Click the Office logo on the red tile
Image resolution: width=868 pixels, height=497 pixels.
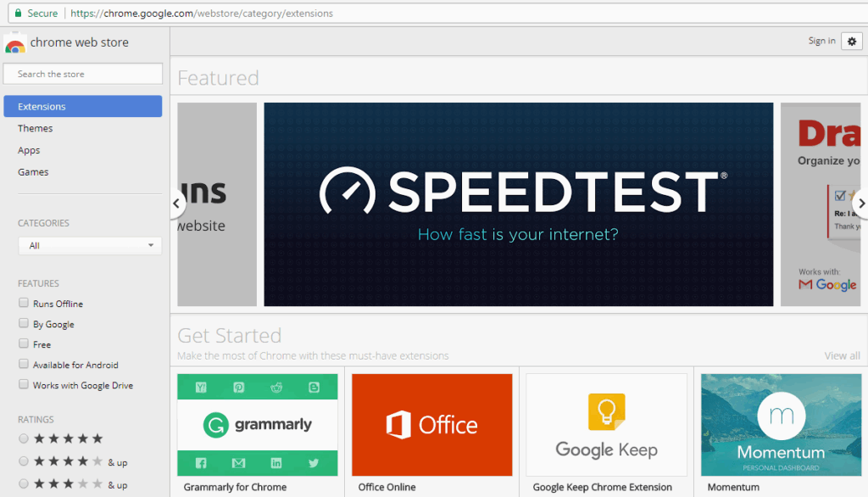(398, 425)
